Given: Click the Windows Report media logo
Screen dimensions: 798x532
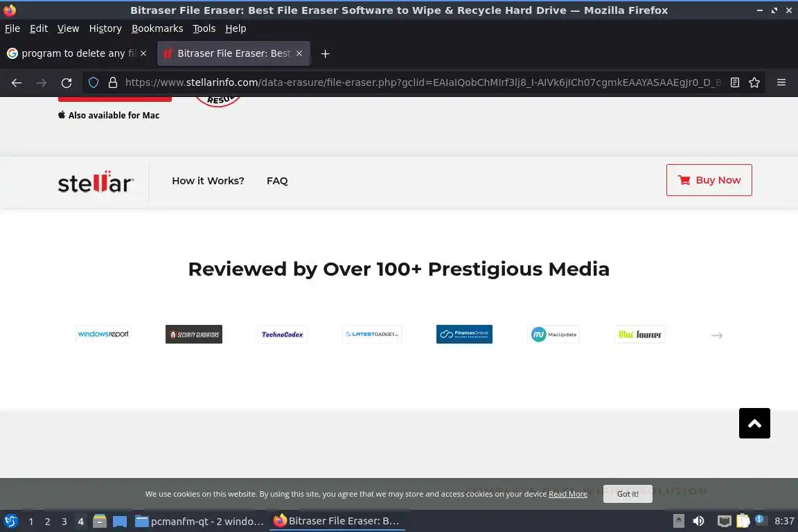Looking at the screenshot, I should [103, 334].
